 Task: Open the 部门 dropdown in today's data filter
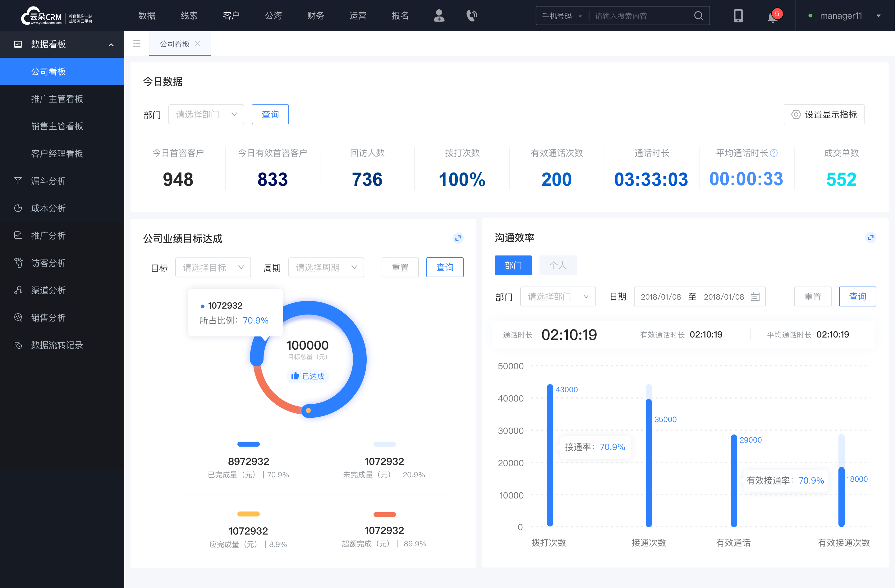(205, 114)
